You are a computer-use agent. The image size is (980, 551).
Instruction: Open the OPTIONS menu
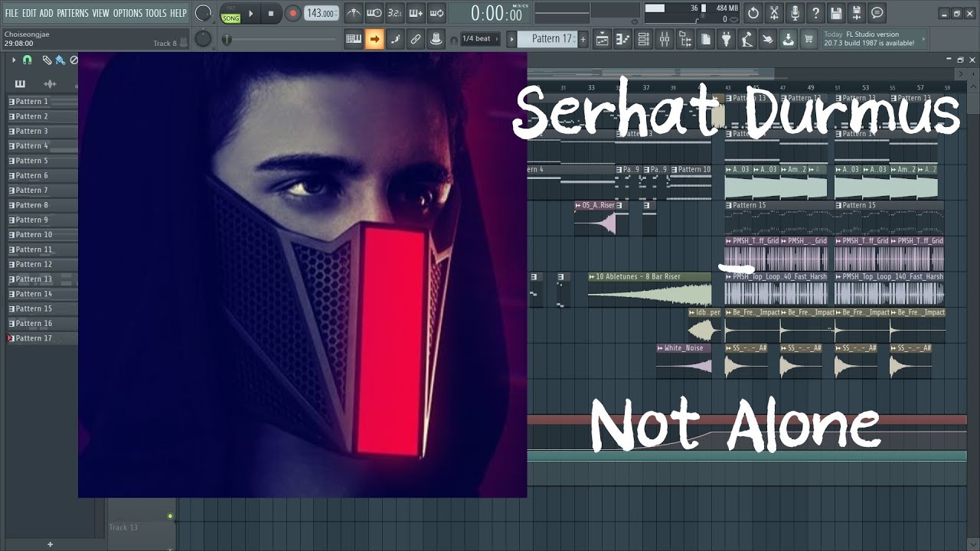[x=128, y=13]
